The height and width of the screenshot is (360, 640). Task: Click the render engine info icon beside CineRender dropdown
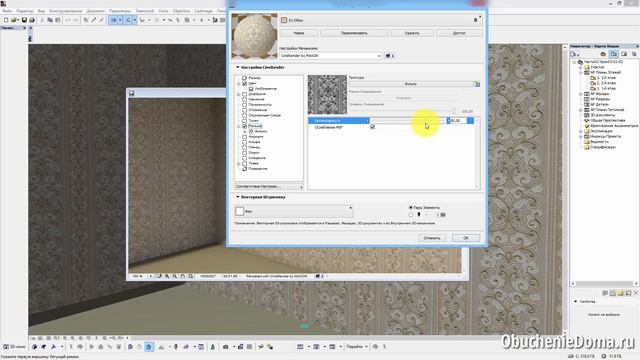pos(389,56)
